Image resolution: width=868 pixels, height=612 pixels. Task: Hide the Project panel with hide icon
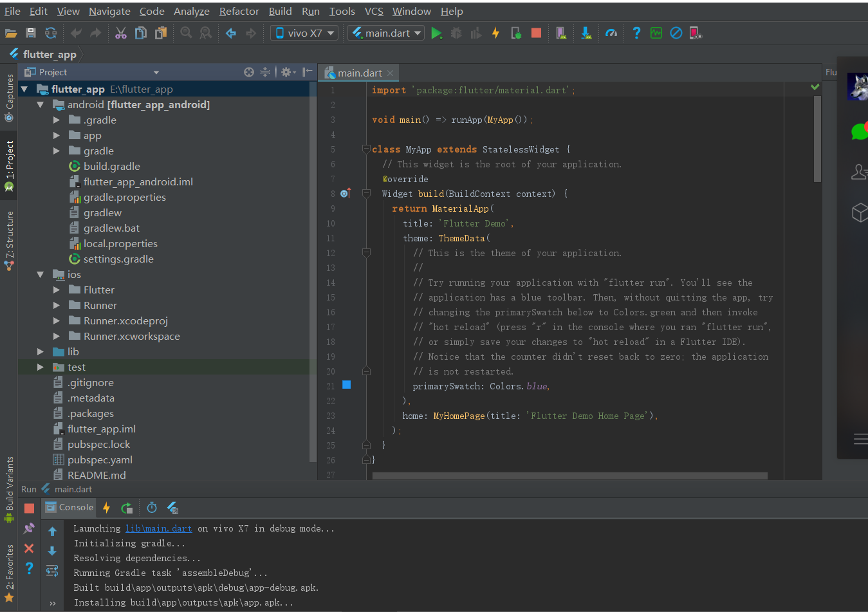pyautogui.click(x=308, y=72)
